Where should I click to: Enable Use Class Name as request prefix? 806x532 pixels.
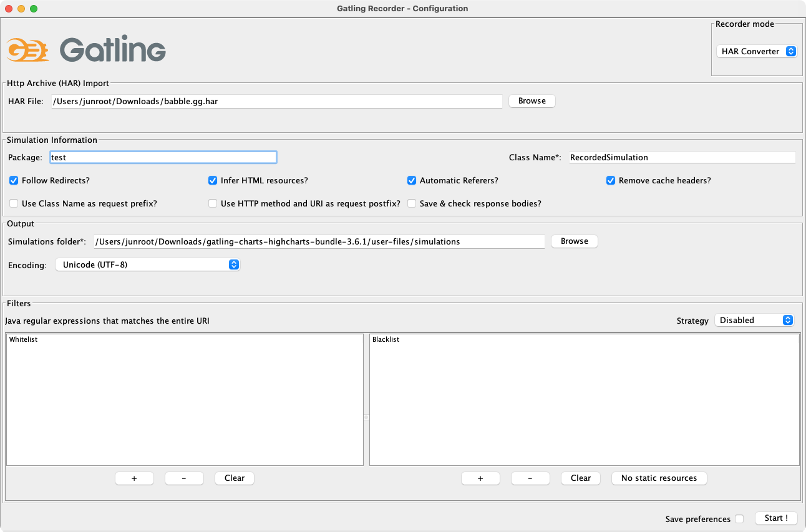point(14,204)
